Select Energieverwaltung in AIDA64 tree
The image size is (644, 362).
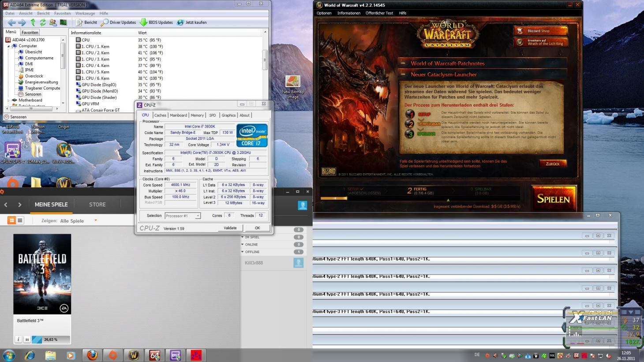click(41, 82)
